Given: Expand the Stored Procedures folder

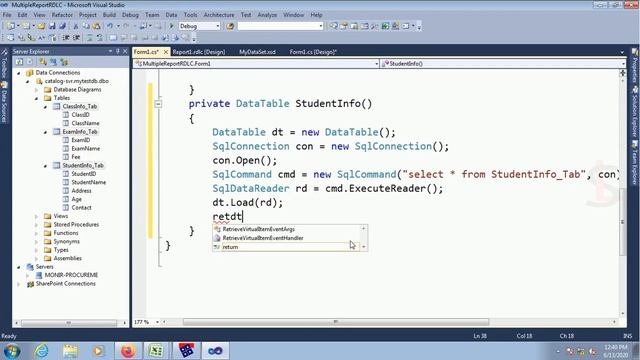Looking at the screenshot, I should pyautogui.click(x=36, y=224).
